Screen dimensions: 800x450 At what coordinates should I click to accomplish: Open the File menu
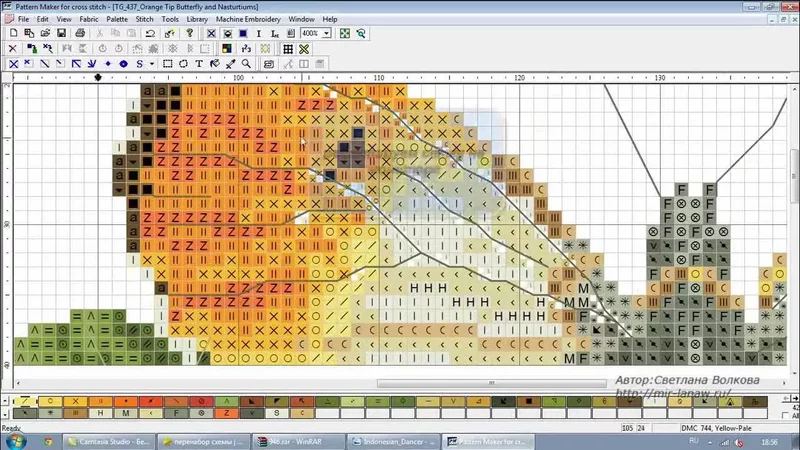[23, 19]
